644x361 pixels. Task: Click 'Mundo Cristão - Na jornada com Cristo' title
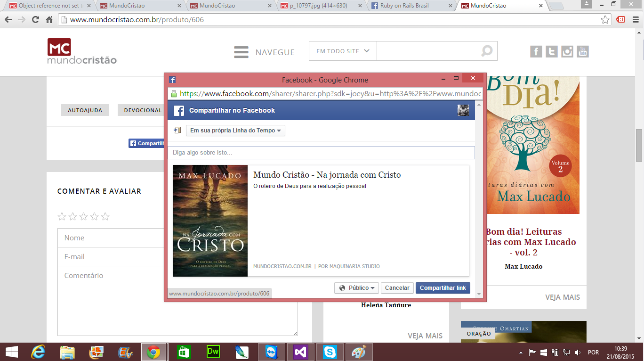[327, 175]
